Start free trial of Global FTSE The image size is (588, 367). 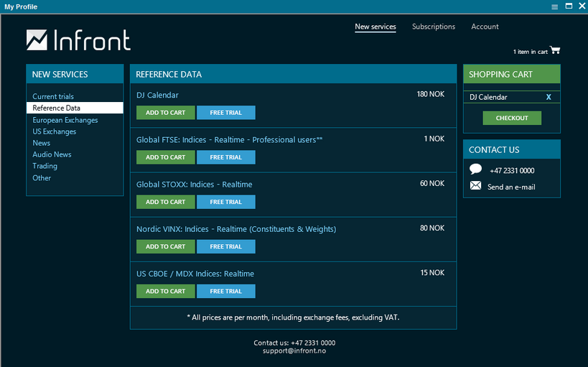tap(225, 157)
